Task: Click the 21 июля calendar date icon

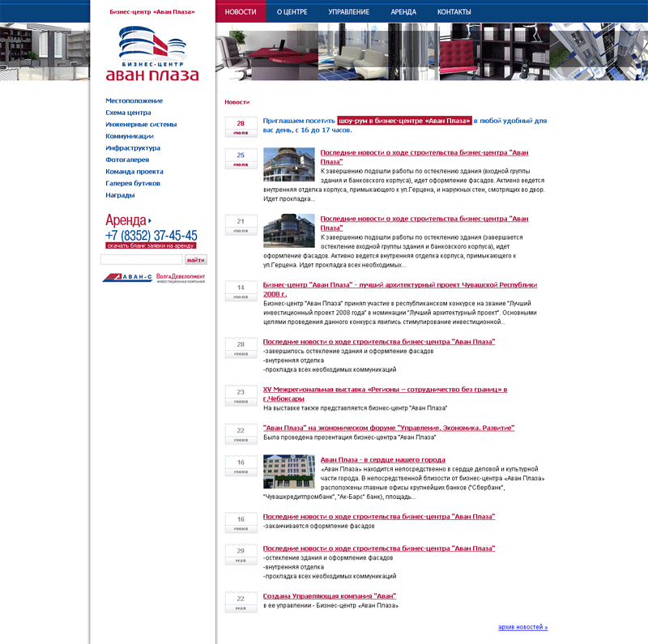Action: coord(241,224)
